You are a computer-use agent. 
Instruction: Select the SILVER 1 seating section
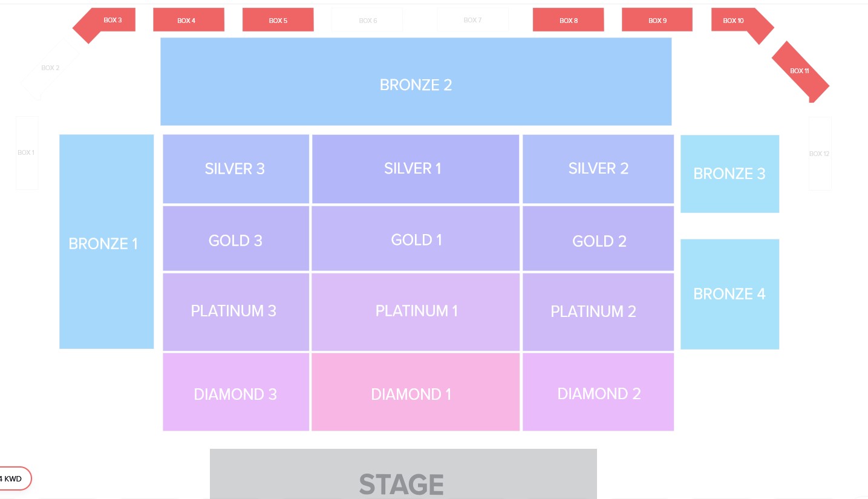pyautogui.click(x=415, y=168)
